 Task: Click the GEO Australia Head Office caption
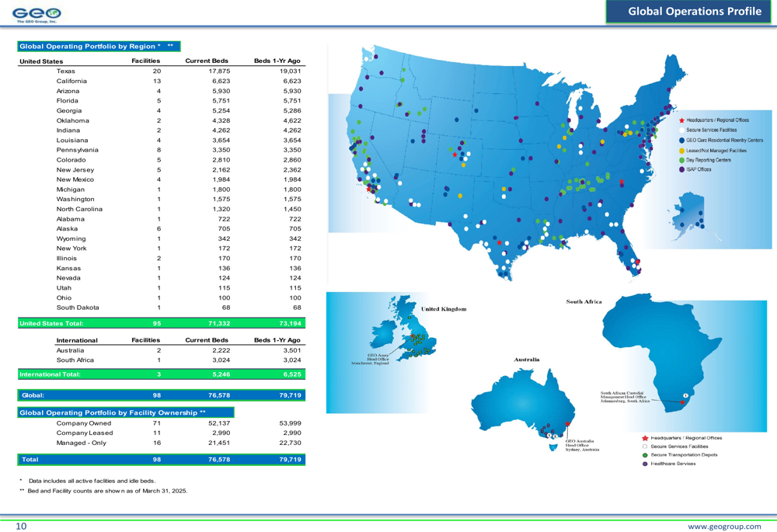[x=582, y=445]
